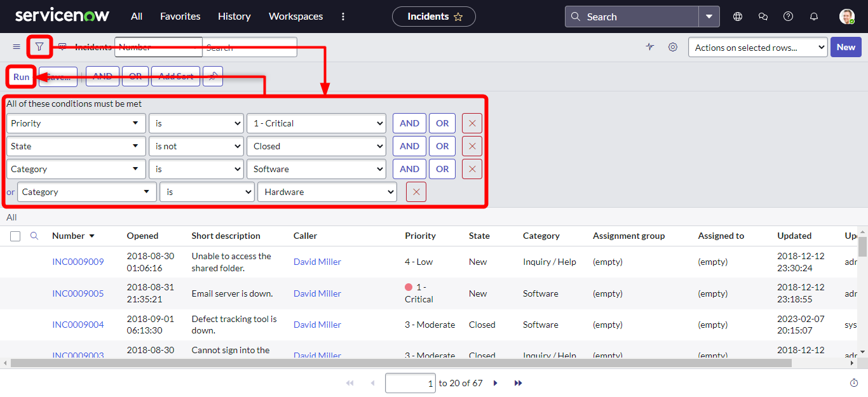Open the Actions on selected rows dropdown

(x=757, y=46)
